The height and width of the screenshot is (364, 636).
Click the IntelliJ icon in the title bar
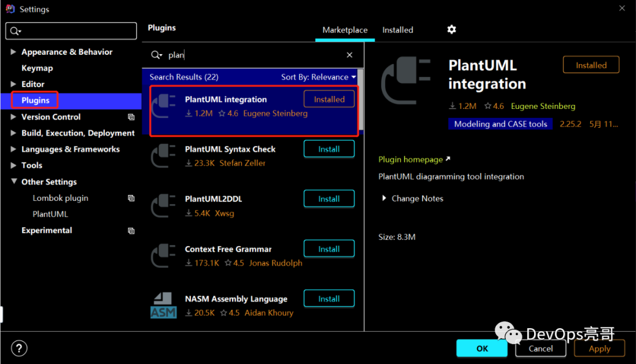pos(10,9)
